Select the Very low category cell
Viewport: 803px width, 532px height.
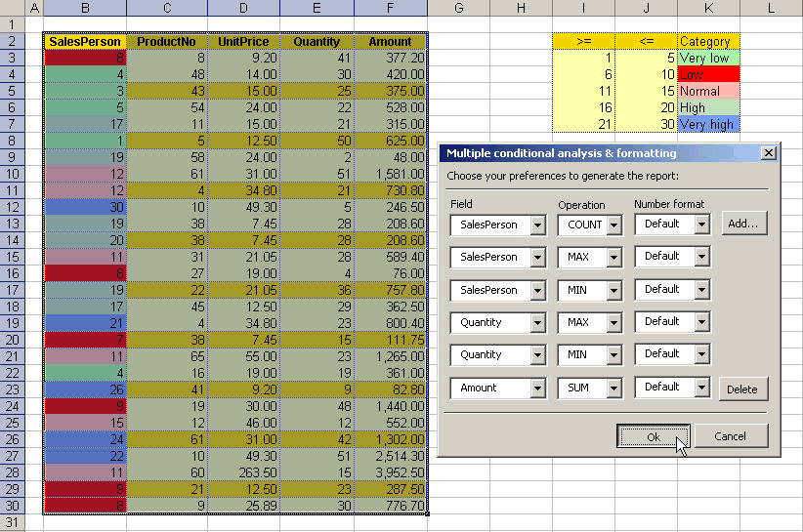(x=708, y=58)
